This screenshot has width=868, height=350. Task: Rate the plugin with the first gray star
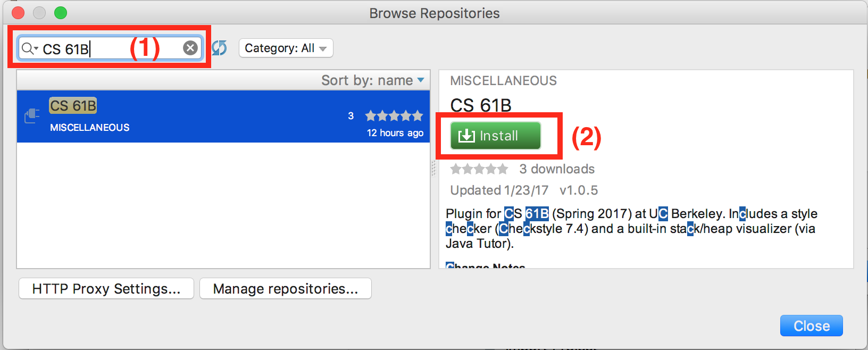[x=456, y=169]
